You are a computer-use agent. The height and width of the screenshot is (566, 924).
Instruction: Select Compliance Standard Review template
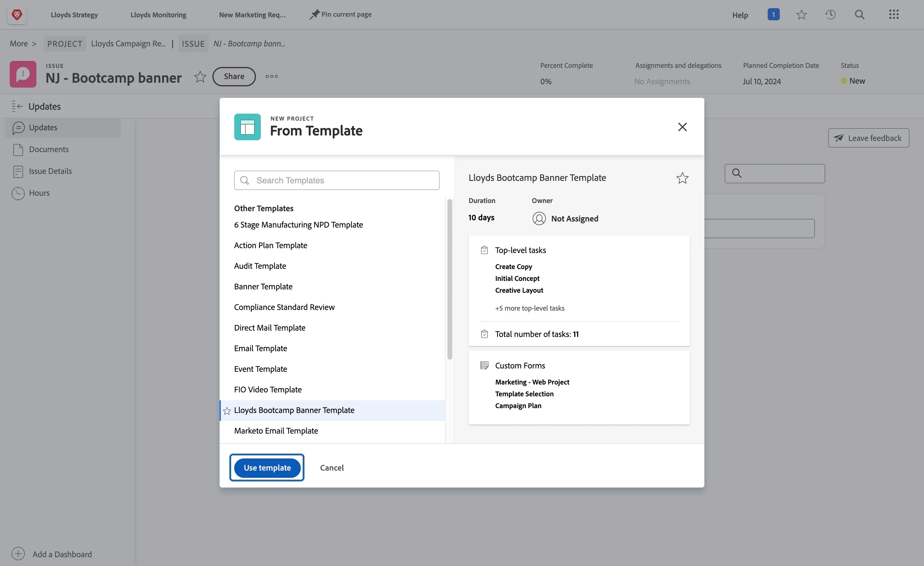pyautogui.click(x=332, y=307)
